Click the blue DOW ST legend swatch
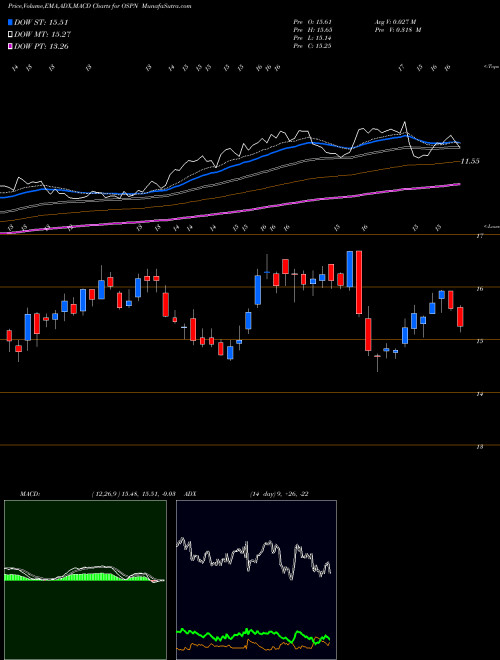The width and height of the screenshot is (500, 660). point(11,22)
